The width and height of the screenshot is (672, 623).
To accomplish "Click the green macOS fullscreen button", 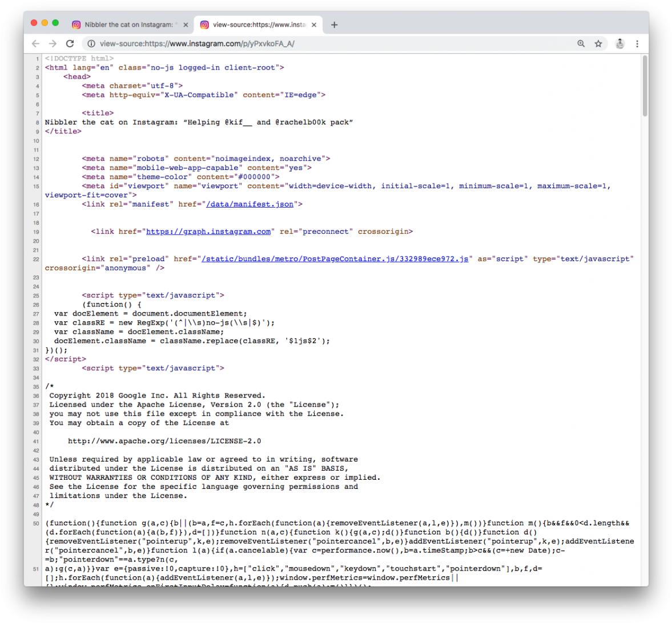I will click(55, 23).
